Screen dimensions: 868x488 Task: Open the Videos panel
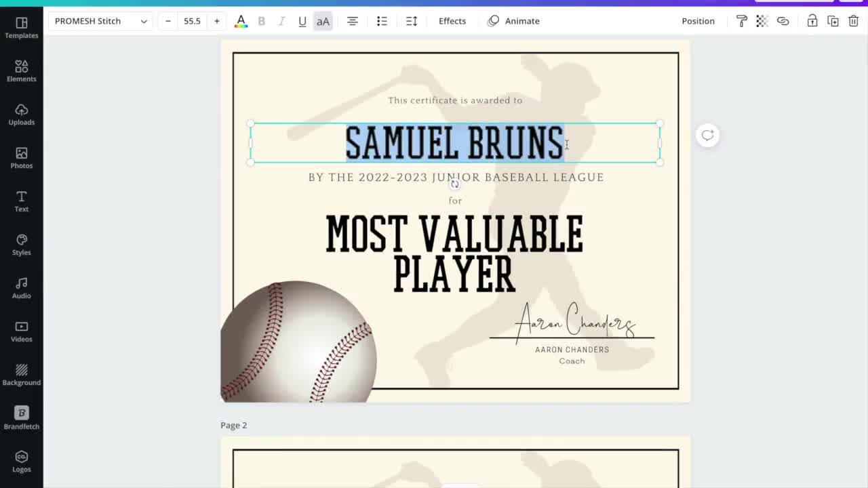click(x=22, y=331)
